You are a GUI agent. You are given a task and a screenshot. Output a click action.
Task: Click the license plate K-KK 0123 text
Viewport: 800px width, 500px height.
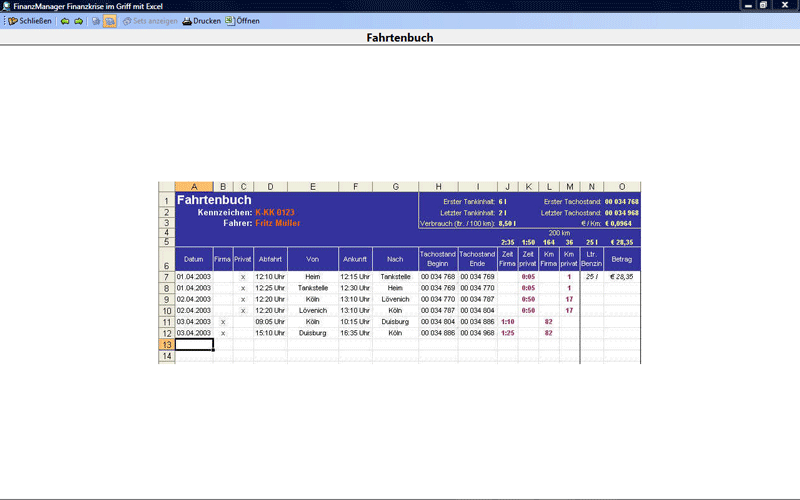coord(274,212)
